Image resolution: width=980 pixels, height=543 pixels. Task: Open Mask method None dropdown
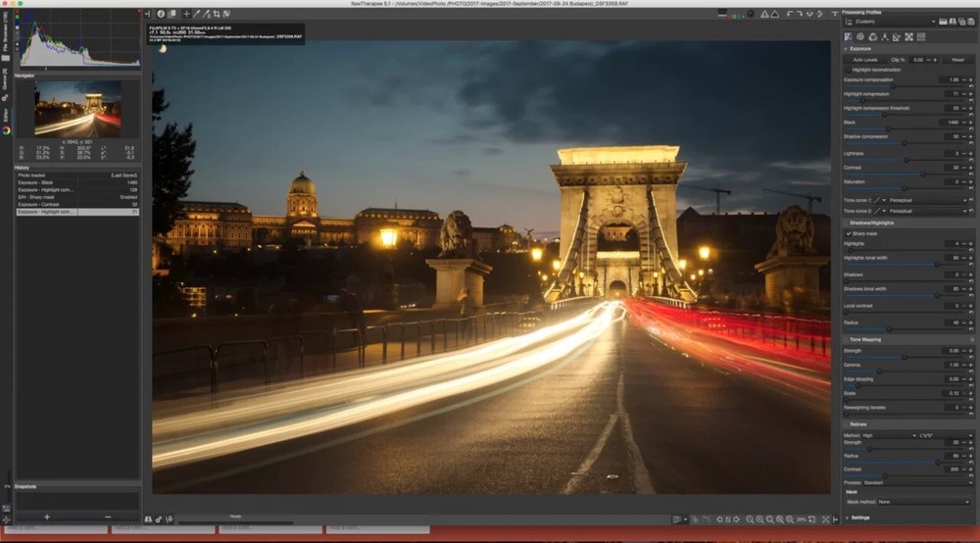pos(924,502)
